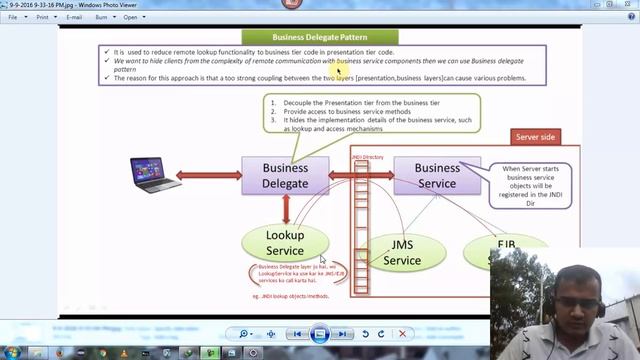Click the 'Lookup Service' ellipse

point(285,243)
